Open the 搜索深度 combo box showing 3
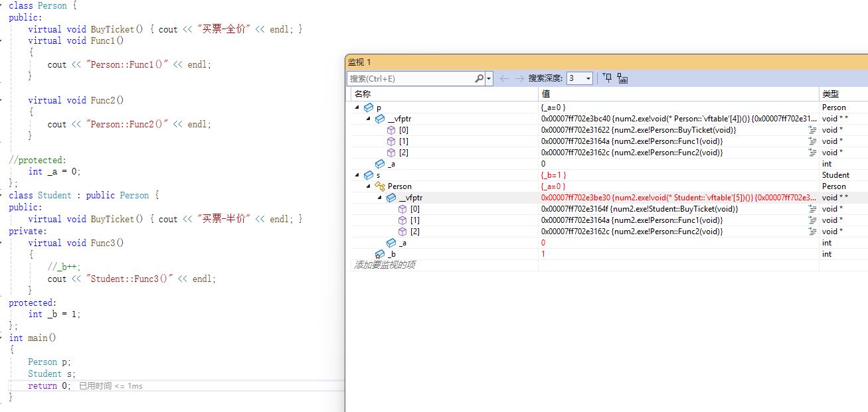868x412 pixels. click(x=579, y=78)
